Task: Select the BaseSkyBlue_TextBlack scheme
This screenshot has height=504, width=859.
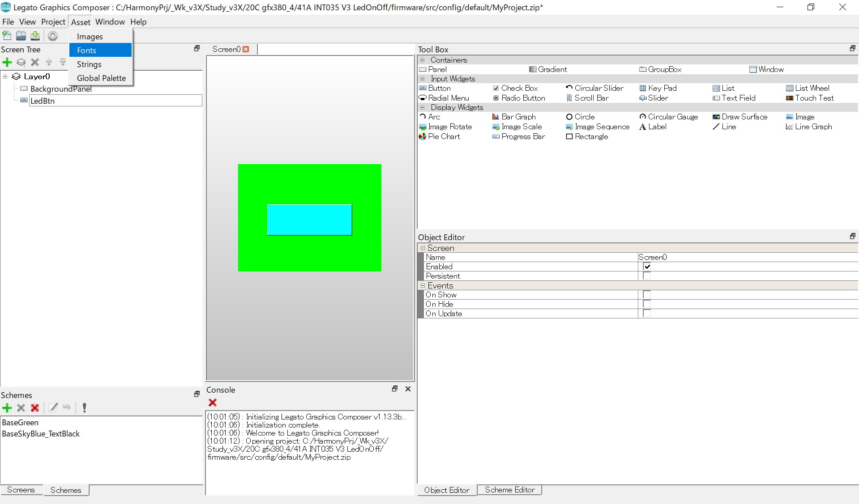Action: [41, 433]
